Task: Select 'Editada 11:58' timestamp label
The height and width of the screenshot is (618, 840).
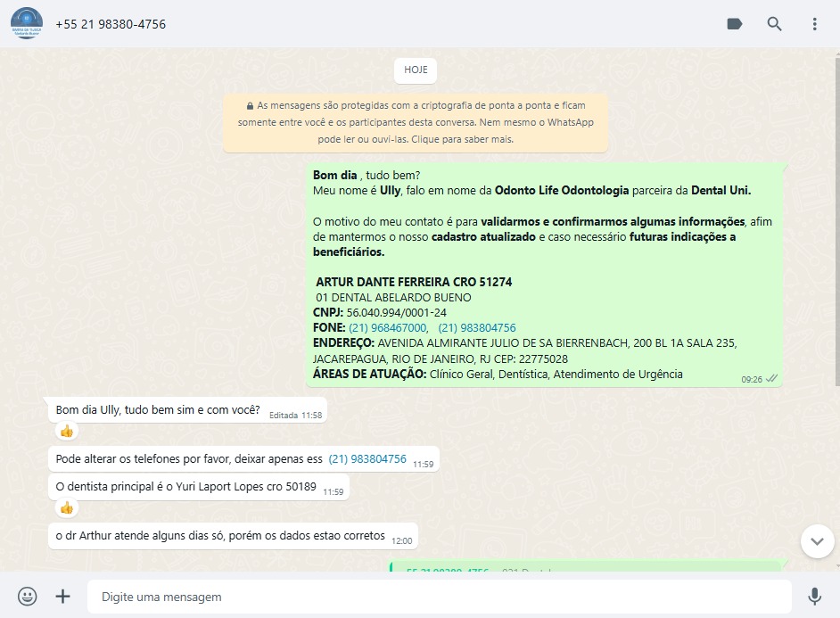Action: [x=296, y=415]
